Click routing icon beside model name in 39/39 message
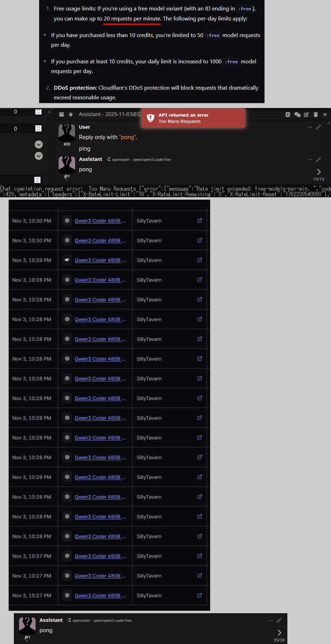Viewport: 331px width, 644px height. click(x=69, y=620)
